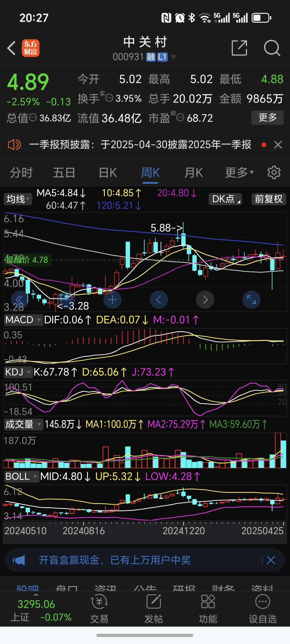This screenshot has width=290, height=644.
Task: Tap the 上证 3295.06 index ticker
Action: pos(41,610)
